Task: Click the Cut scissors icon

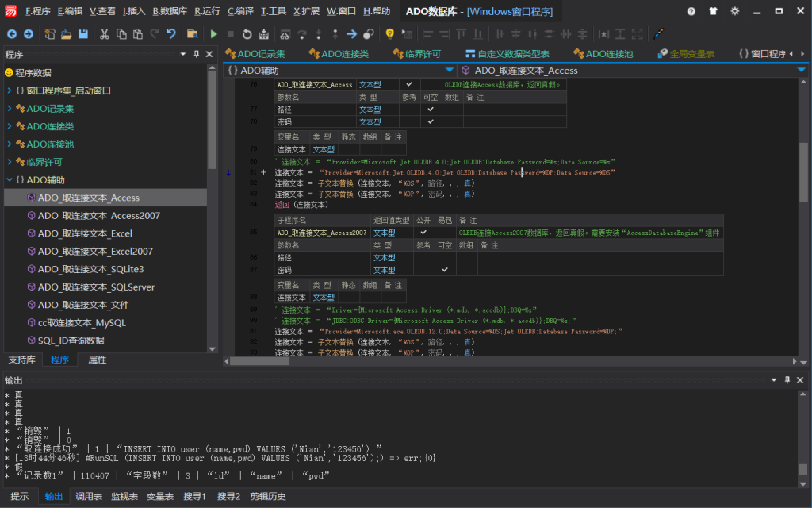Action: point(105,34)
